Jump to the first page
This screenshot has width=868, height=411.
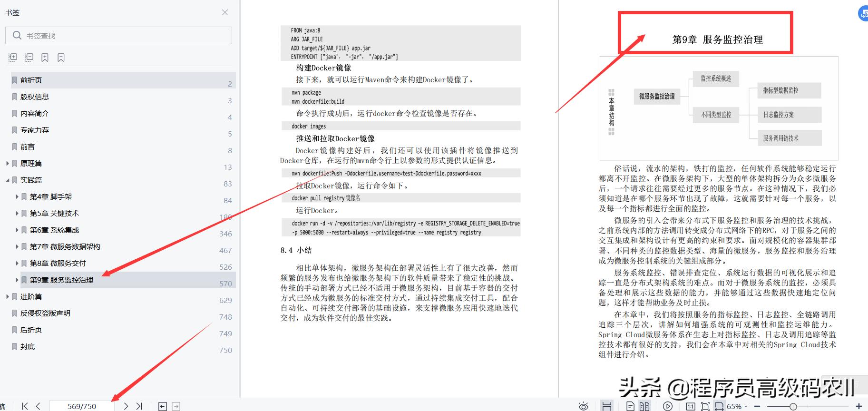tap(25, 406)
